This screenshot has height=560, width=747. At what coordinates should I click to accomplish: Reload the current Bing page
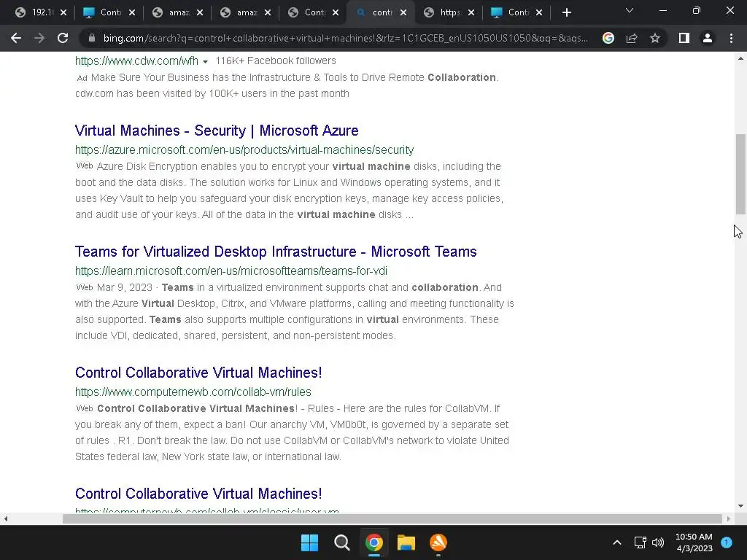click(x=63, y=38)
